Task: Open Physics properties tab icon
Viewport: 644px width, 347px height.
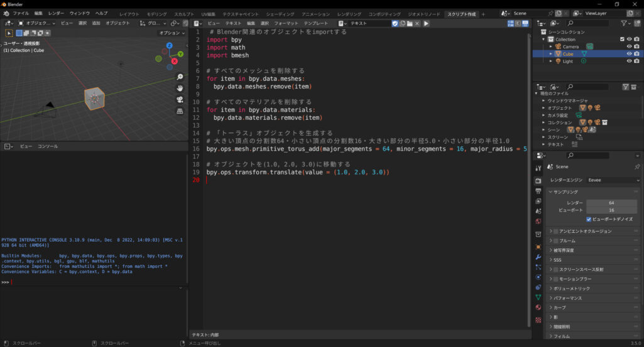Action: (x=538, y=277)
